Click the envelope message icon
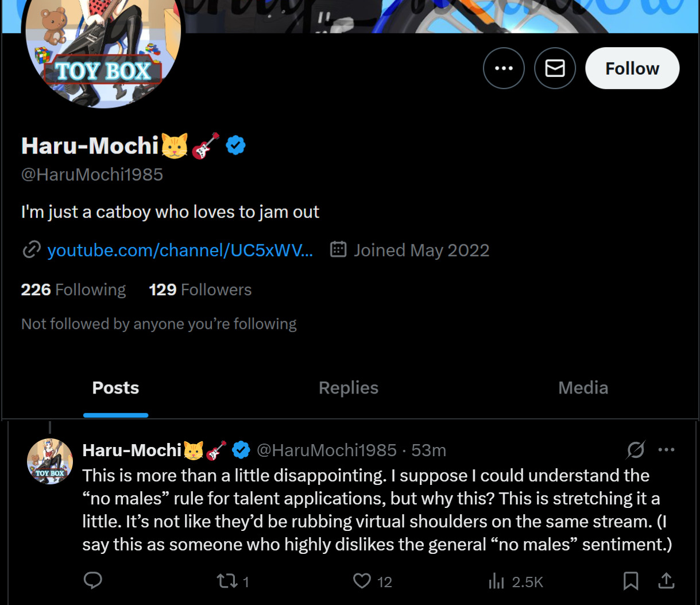This screenshot has height=605, width=700. pos(555,68)
